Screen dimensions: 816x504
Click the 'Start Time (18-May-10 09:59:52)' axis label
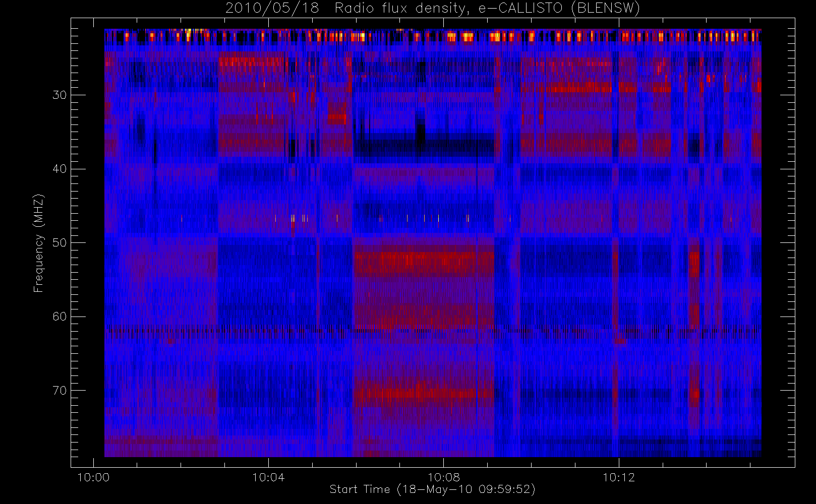point(432,489)
